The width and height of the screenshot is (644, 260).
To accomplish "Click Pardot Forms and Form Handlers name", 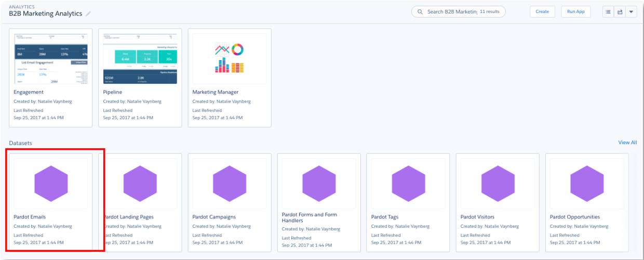I will pos(309,217).
